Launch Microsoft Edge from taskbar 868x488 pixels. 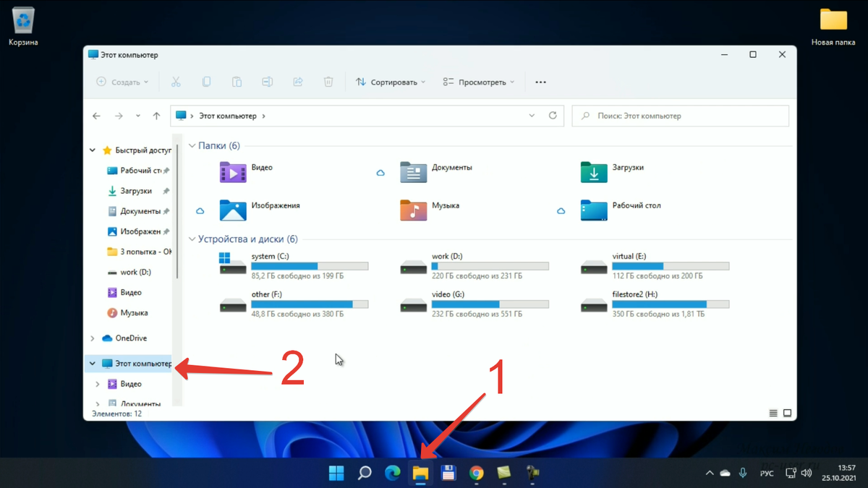point(392,473)
